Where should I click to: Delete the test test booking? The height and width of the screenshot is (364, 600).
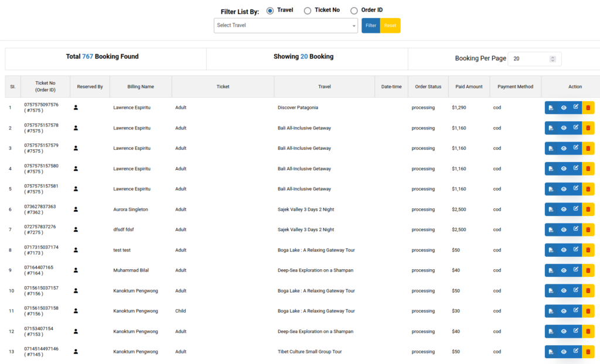[x=588, y=250]
